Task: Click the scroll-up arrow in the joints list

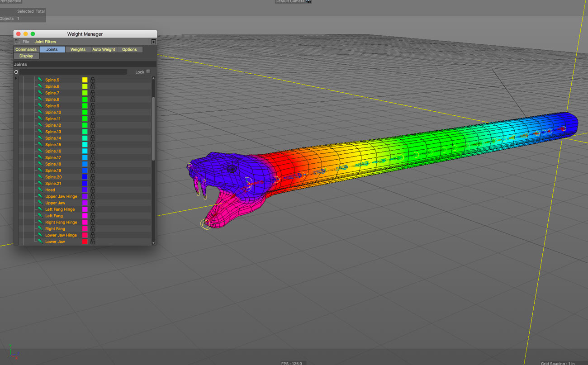Action: click(153, 78)
